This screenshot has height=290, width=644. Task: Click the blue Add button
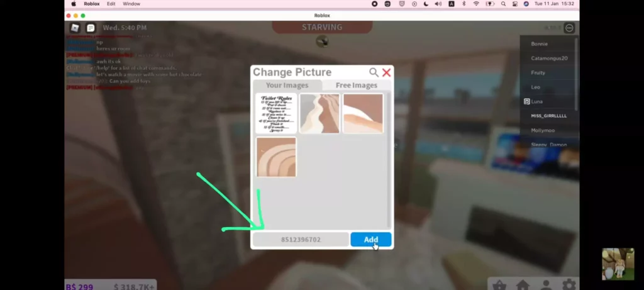(x=371, y=240)
